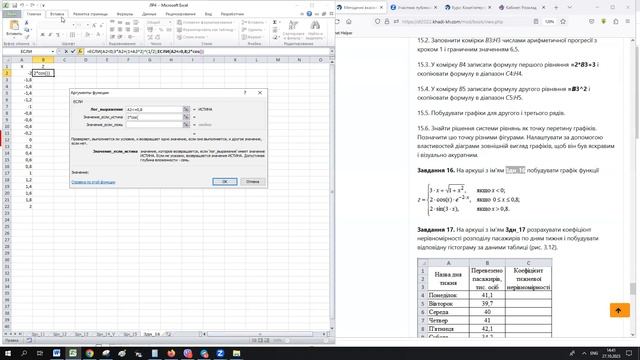
Task: Open the number format dropdown in ribbon
Action: point(170,22)
